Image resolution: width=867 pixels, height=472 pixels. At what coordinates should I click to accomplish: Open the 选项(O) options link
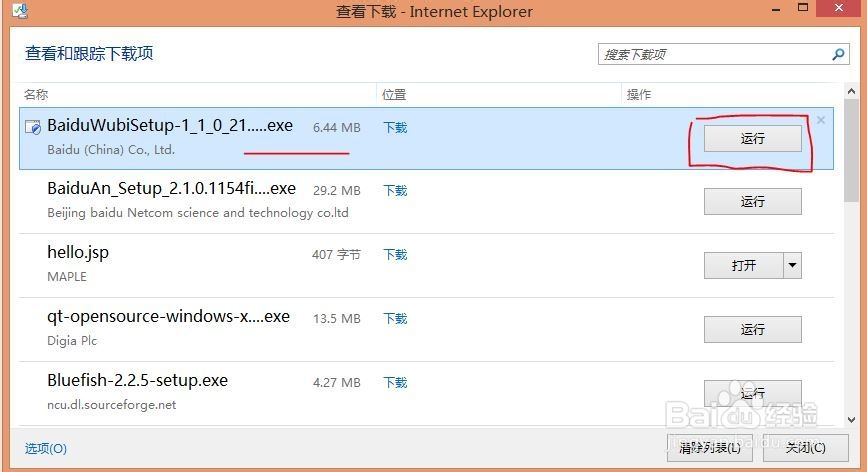[46, 448]
